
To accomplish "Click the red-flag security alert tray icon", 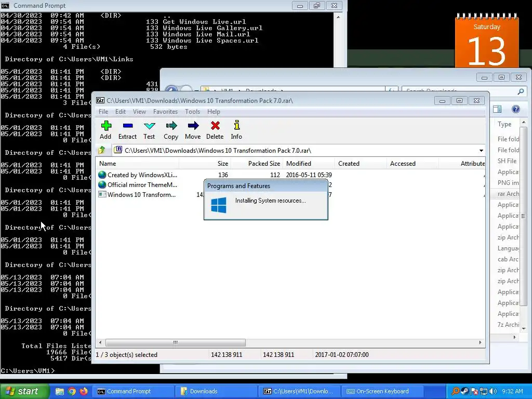I will click(474, 391).
